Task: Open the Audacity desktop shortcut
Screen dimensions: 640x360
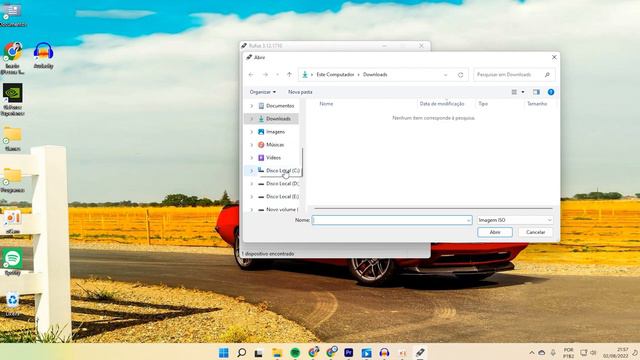Action: [43, 56]
